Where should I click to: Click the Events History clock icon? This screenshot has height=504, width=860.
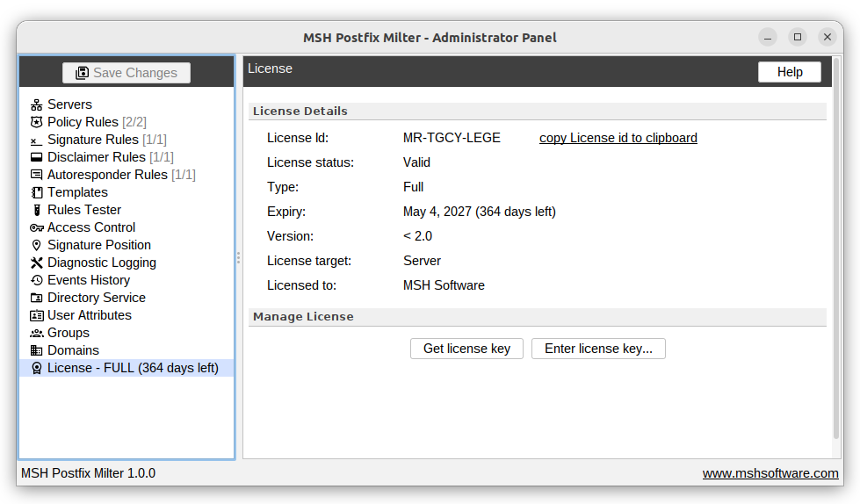36,280
